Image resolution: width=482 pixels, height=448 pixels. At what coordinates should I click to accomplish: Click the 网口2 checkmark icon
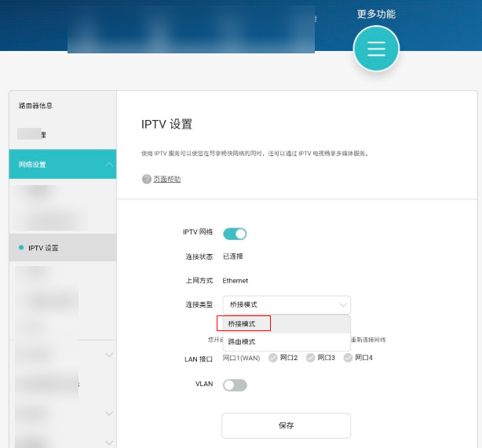click(x=273, y=358)
